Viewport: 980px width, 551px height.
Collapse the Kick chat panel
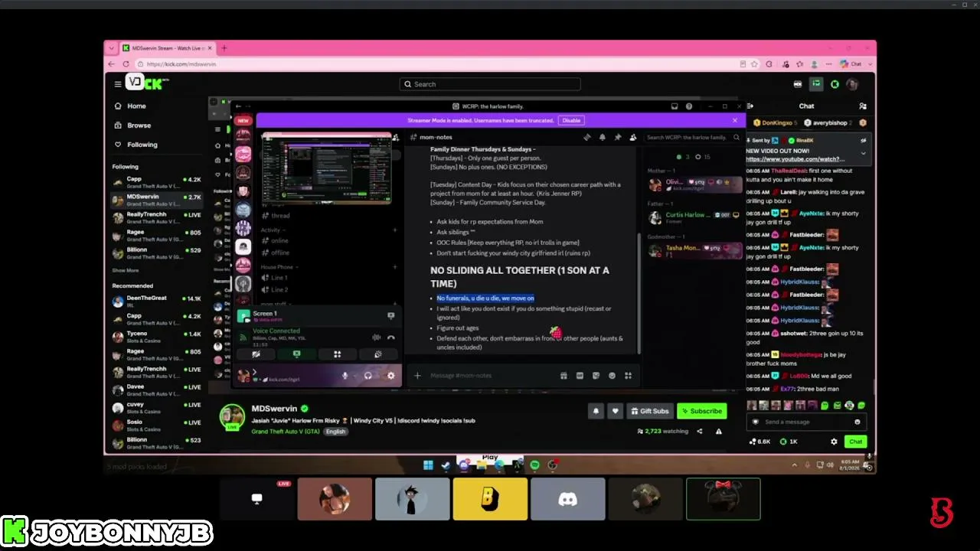[751, 106]
